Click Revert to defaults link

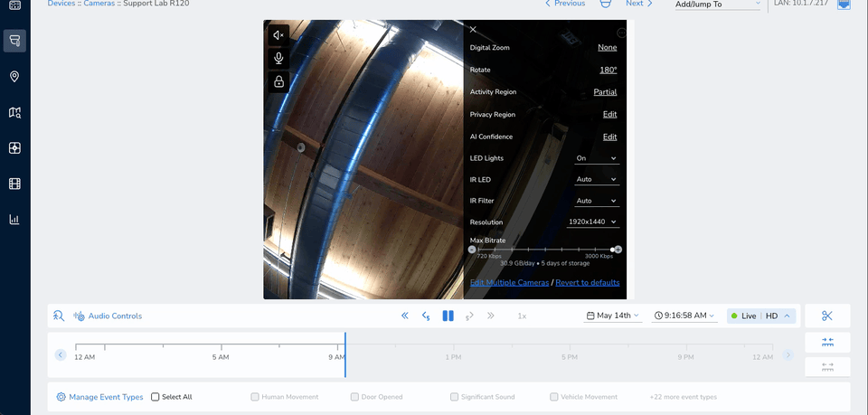point(588,283)
